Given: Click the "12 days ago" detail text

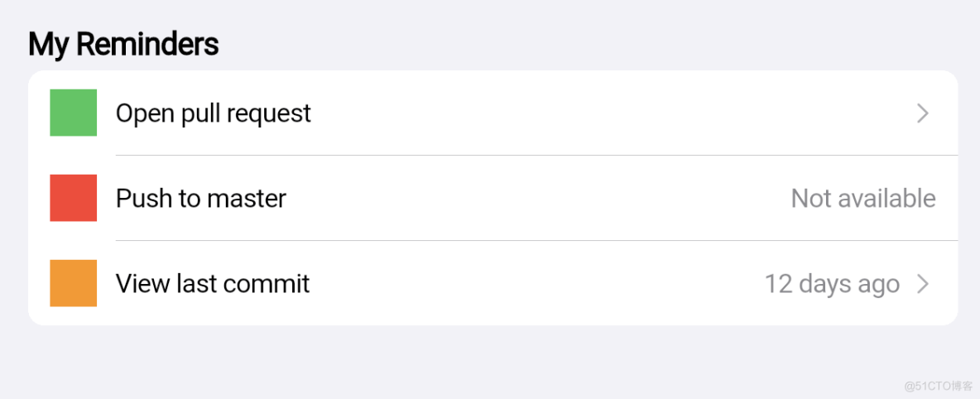Looking at the screenshot, I should click(831, 284).
